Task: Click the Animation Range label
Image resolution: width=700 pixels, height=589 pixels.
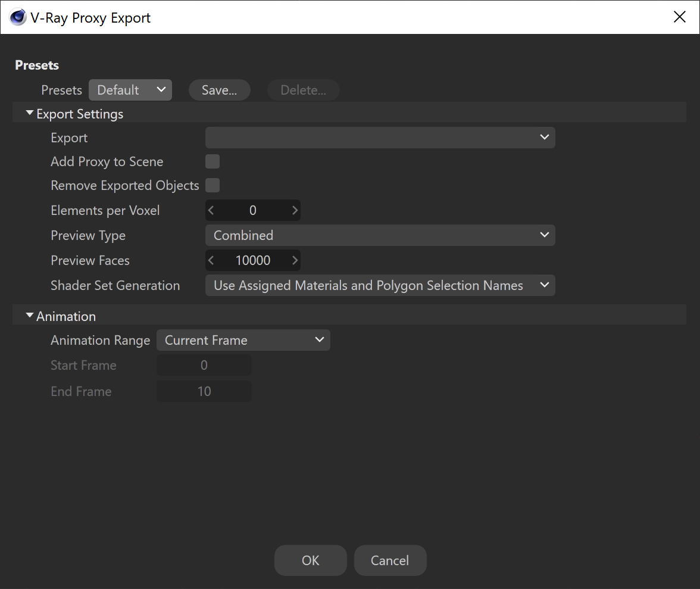Action: (x=101, y=340)
